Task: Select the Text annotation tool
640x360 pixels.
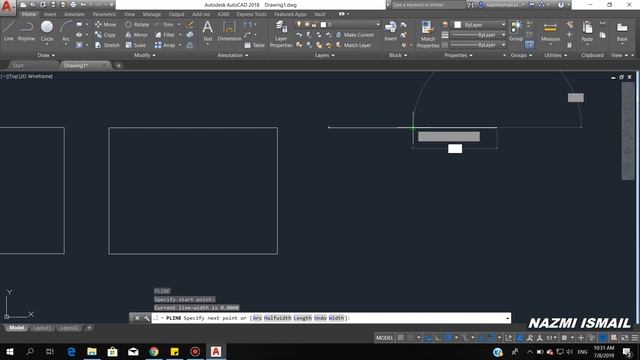Action: 207,31
